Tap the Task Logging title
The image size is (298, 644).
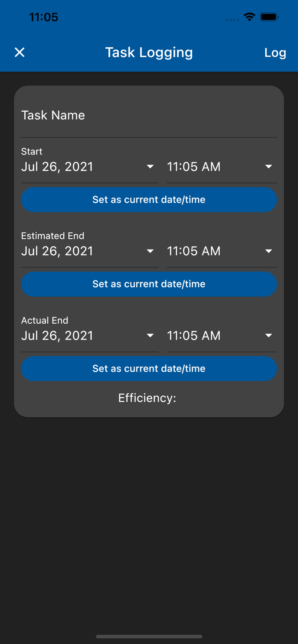coord(149,52)
